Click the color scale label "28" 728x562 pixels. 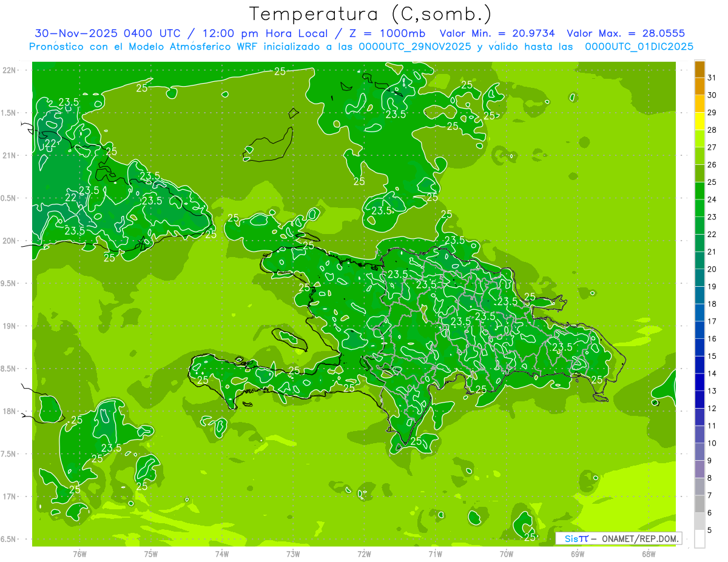[712, 130]
